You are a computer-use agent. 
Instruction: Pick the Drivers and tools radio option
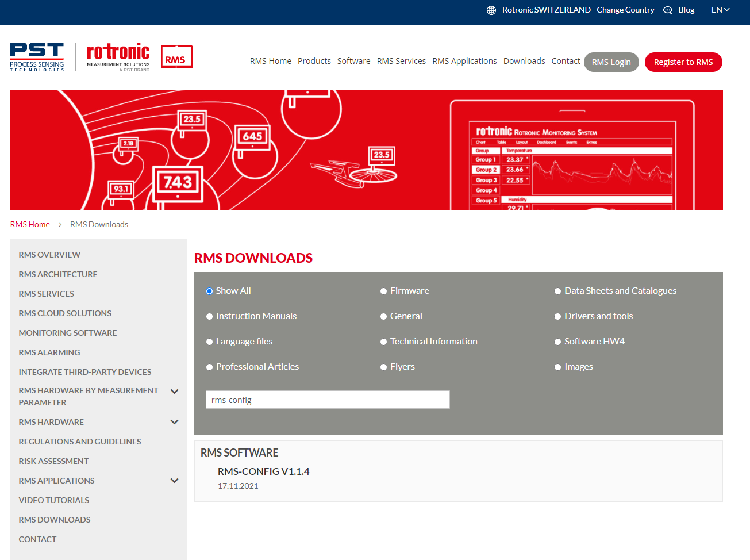coord(557,317)
